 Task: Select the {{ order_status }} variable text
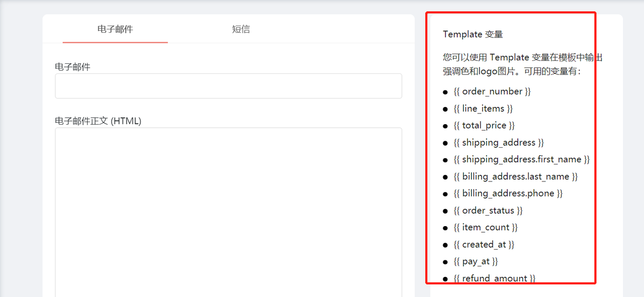(488, 211)
